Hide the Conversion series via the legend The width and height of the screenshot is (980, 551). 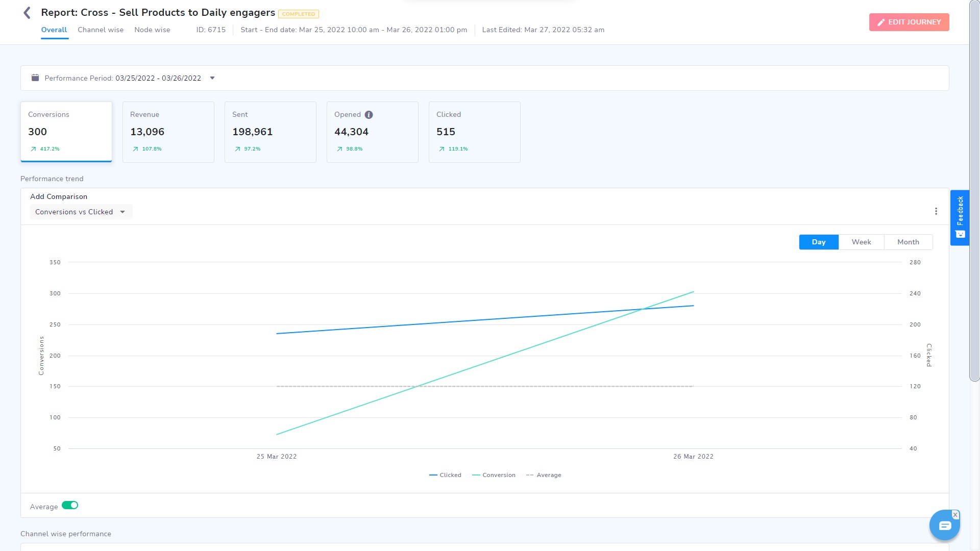pyautogui.click(x=494, y=475)
